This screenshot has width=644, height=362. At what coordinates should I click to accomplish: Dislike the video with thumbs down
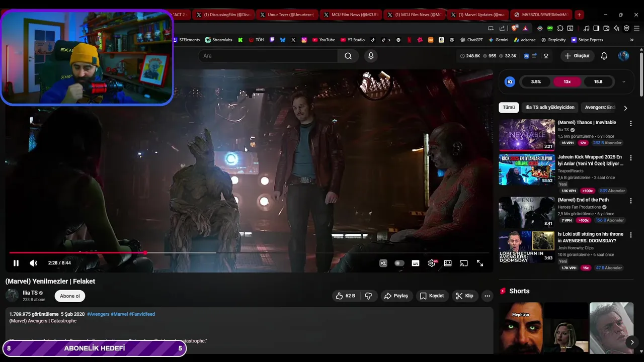click(x=368, y=296)
